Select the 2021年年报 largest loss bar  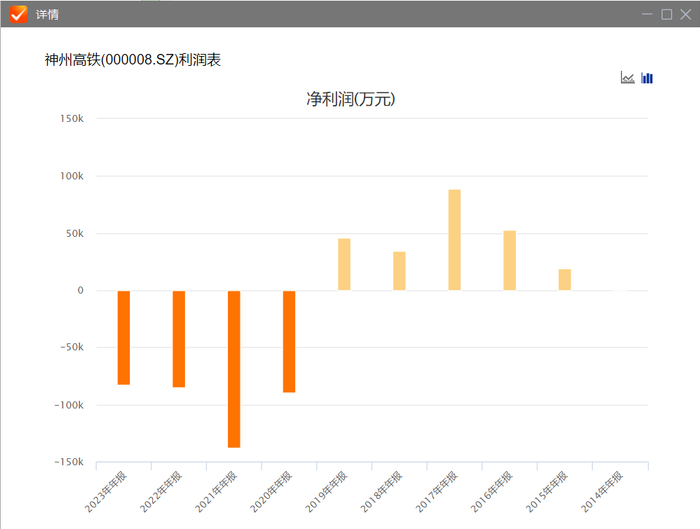[x=234, y=369]
